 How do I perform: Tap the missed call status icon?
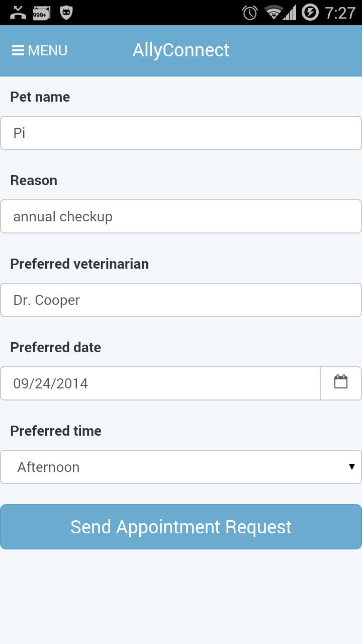click(x=18, y=13)
